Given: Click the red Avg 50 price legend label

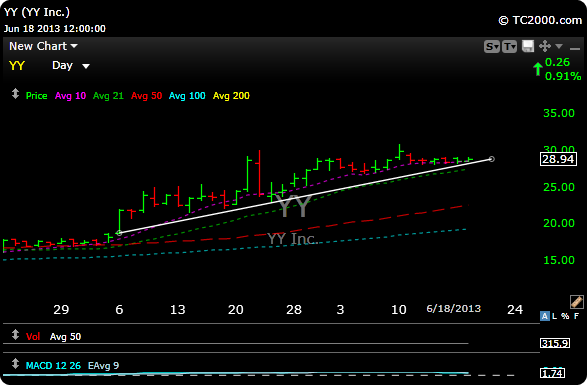Looking at the screenshot, I should [x=146, y=96].
